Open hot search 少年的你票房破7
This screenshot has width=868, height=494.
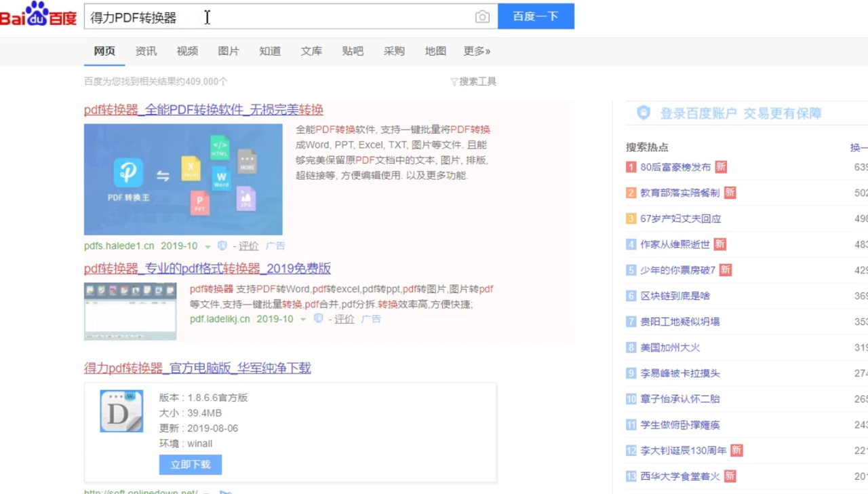(678, 270)
